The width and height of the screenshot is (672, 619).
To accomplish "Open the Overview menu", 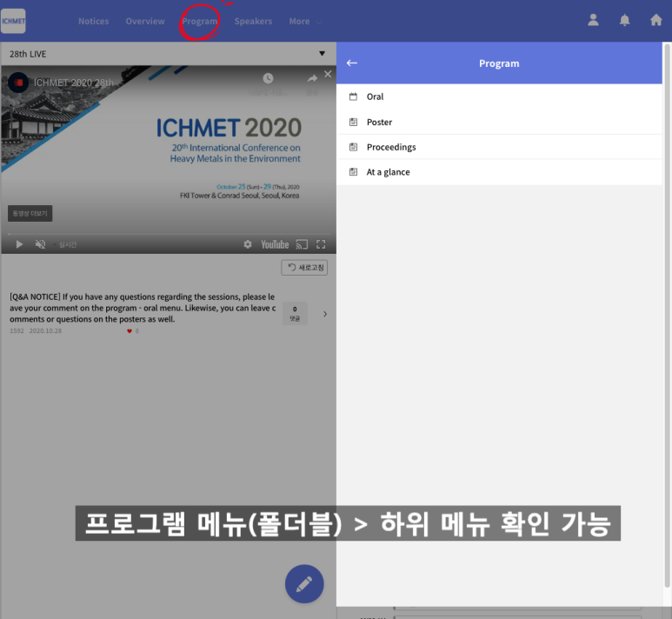I will (x=145, y=21).
